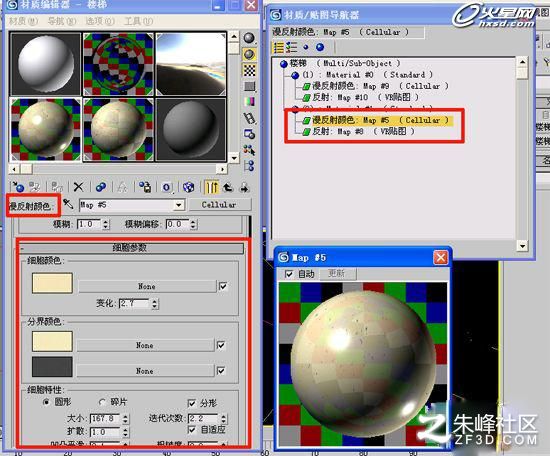Screen dimensions: 550x456
Task: Open the 选项 menu
Action: pos(100,21)
